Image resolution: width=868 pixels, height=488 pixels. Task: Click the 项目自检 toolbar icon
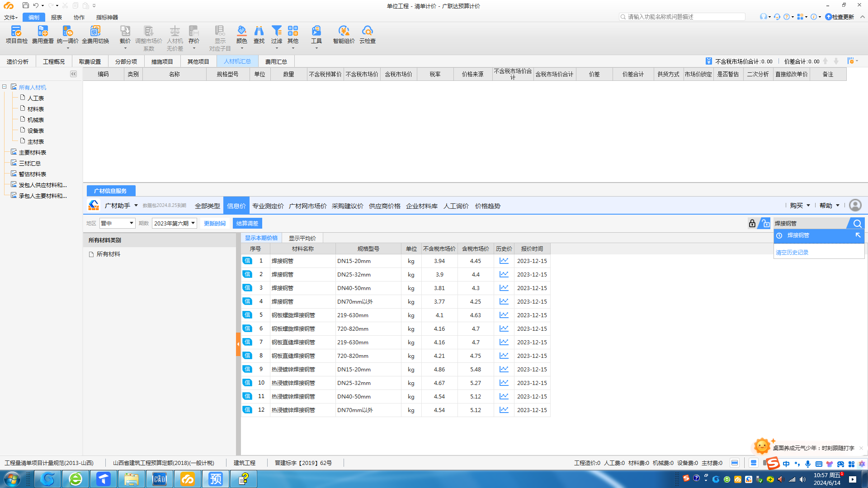16,35
